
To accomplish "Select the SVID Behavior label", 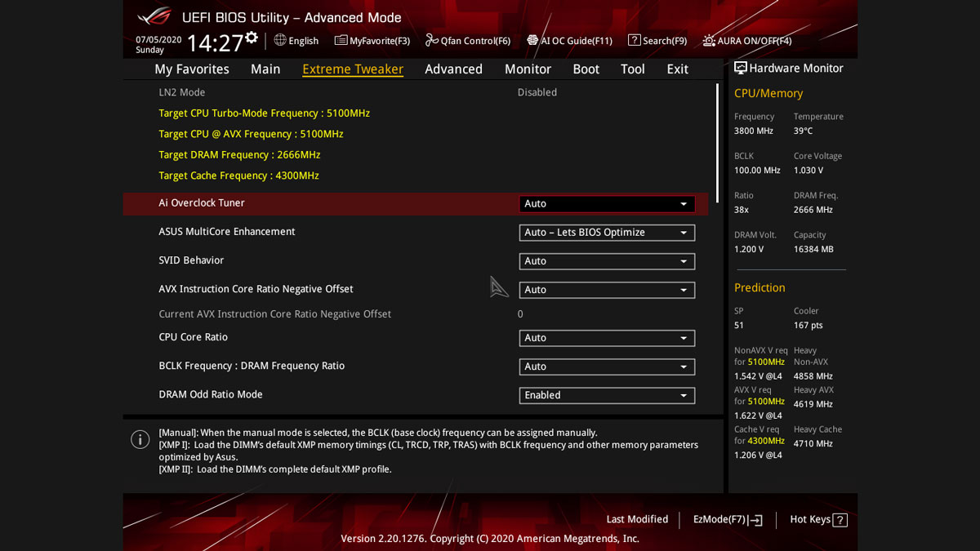I will [191, 260].
